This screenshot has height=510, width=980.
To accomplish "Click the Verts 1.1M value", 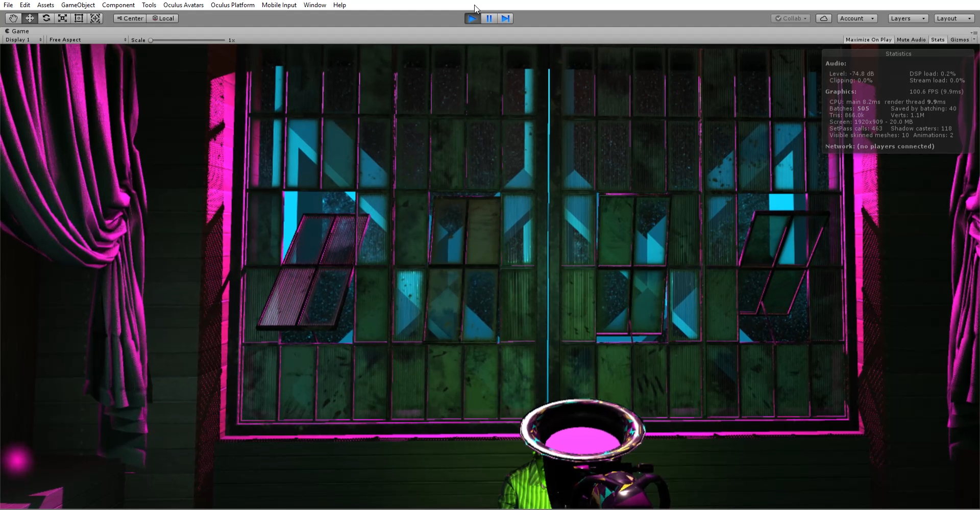I will 908,115.
